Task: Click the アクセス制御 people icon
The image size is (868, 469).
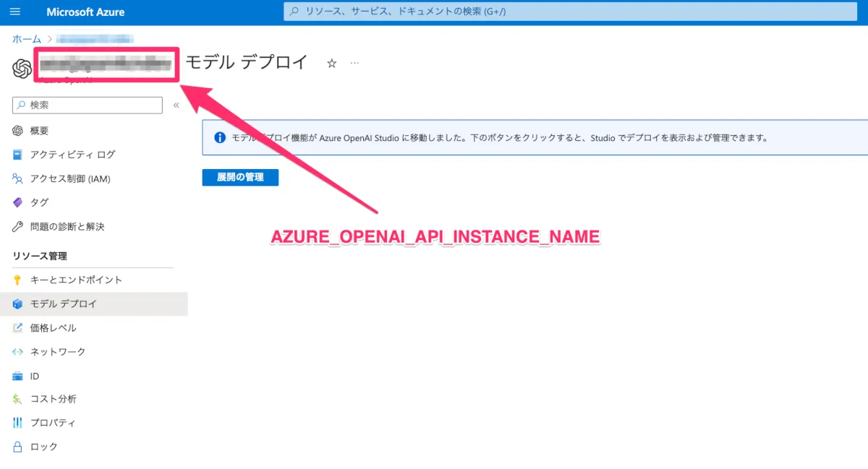Action: point(18,178)
